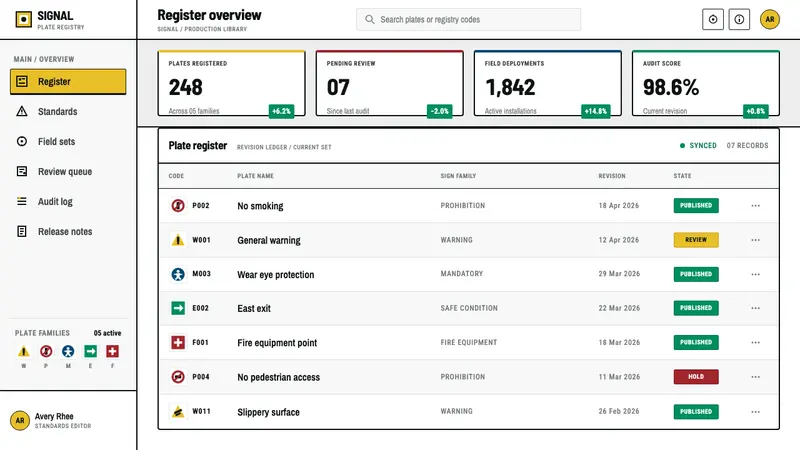The height and width of the screenshot is (450, 800).
Task: Open row options for No smoking
Action: [x=756, y=206]
